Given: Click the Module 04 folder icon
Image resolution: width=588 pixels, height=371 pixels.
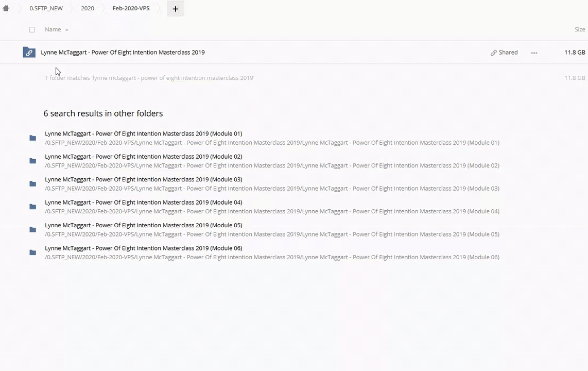Looking at the screenshot, I should coord(33,207).
